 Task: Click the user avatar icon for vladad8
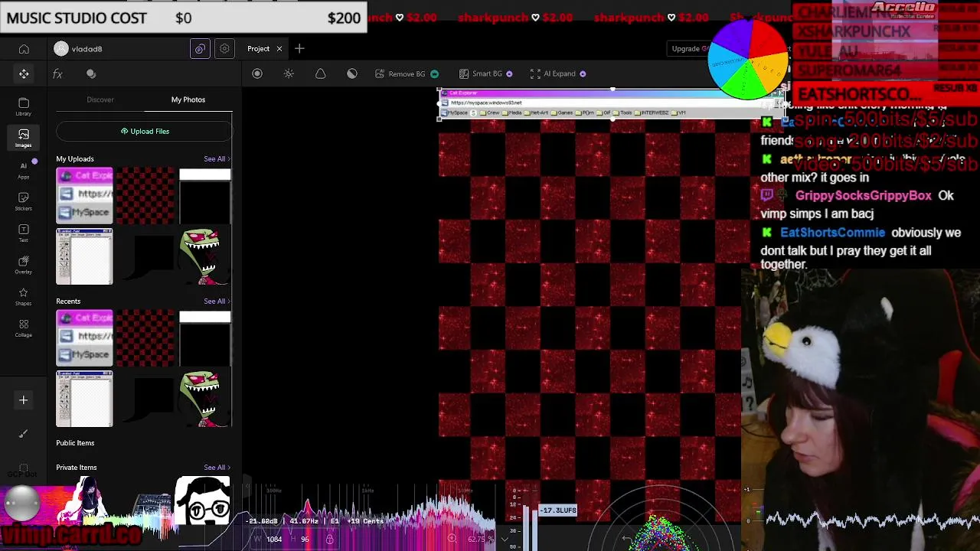click(61, 49)
